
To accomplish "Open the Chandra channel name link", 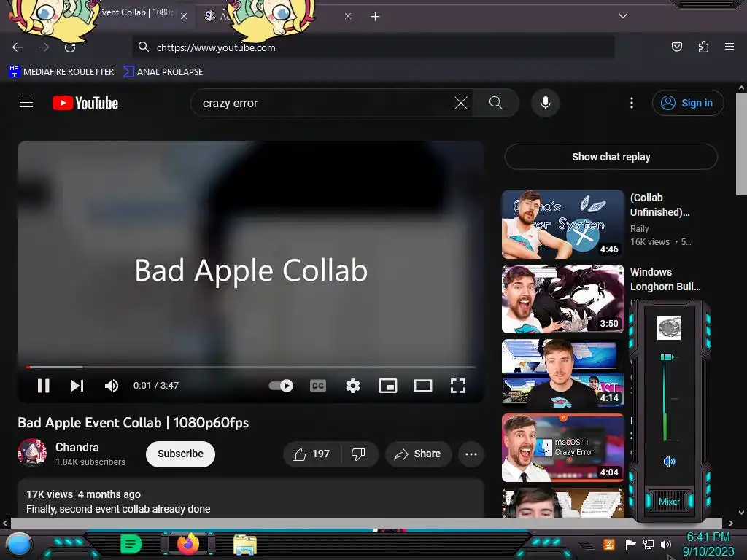I will pos(77,447).
